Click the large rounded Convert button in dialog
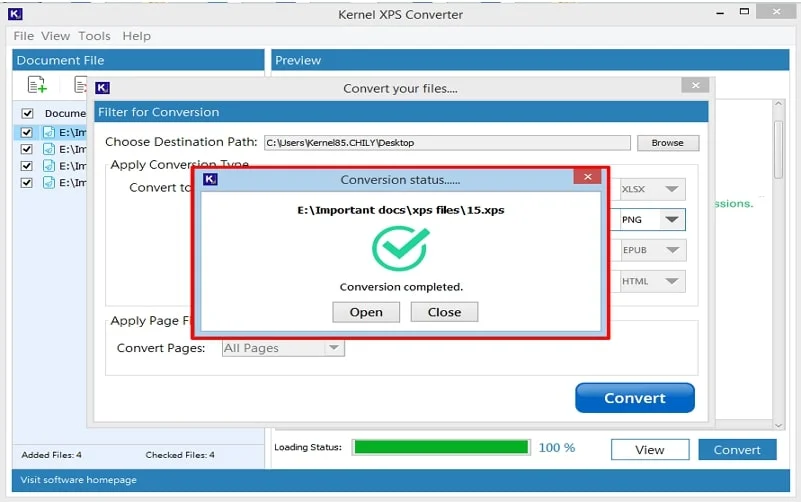Image resolution: width=801 pixels, height=502 pixels. coord(634,398)
